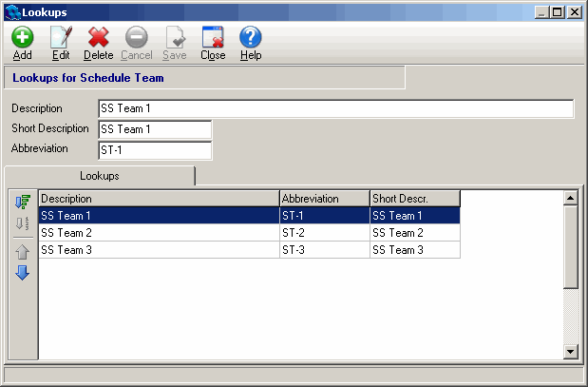Select the SS Team 1 description cell

tap(159, 216)
